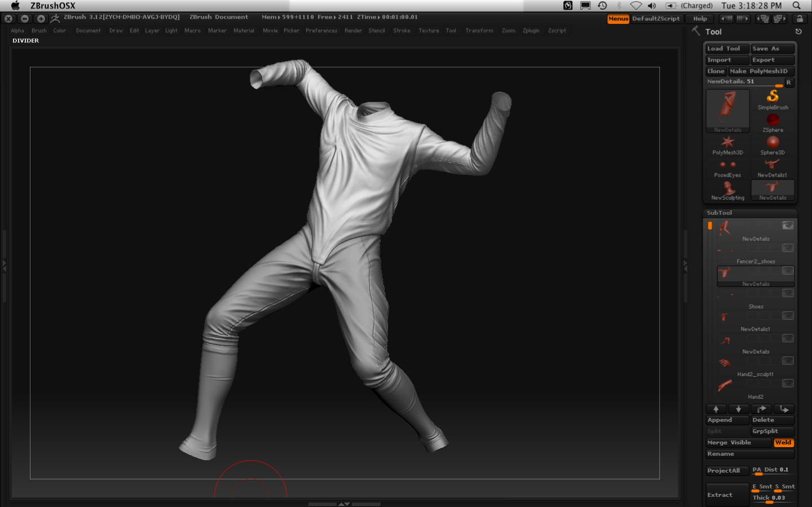Click the Export button
This screenshot has width=812, height=507.
tap(773, 60)
